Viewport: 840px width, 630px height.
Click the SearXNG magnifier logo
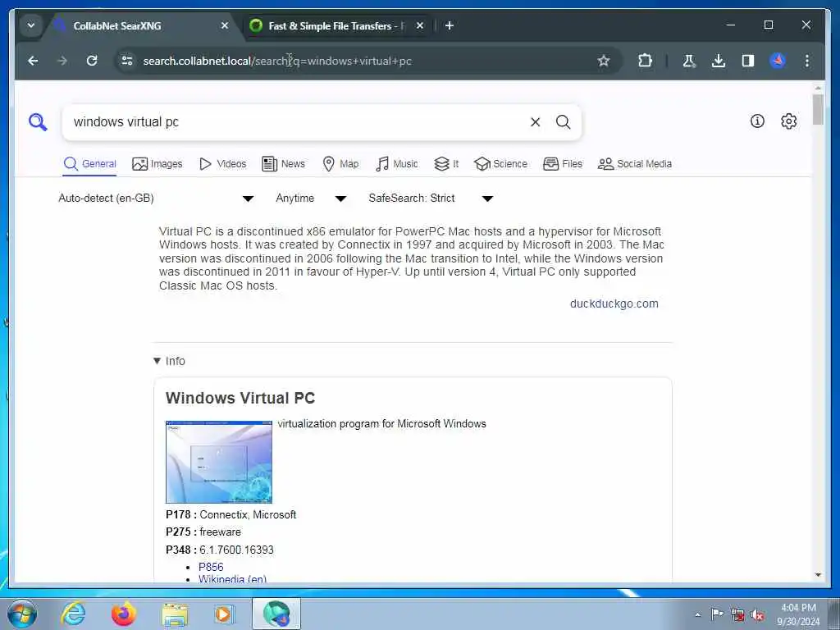tap(38, 121)
